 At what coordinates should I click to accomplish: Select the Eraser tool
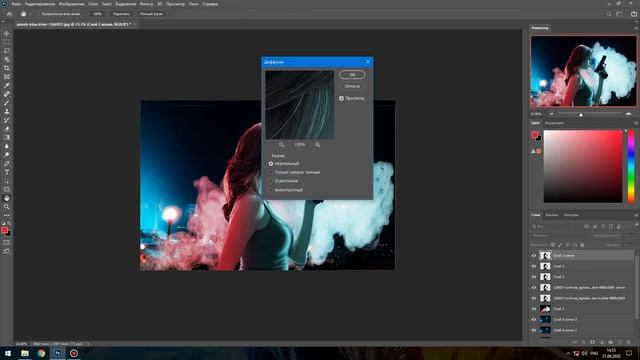[x=7, y=129]
